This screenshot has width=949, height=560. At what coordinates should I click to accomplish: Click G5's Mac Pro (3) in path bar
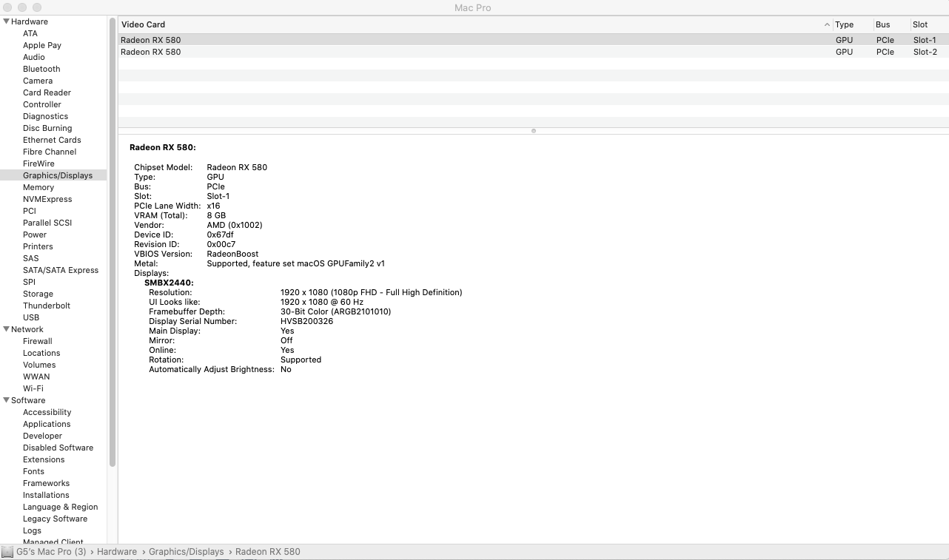click(x=51, y=552)
